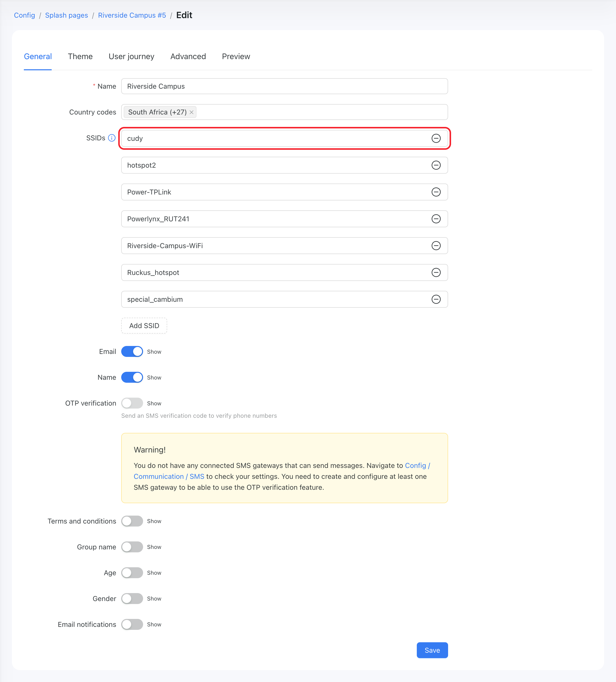Click the Add SSID button
The width and height of the screenshot is (616, 682).
[144, 325]
